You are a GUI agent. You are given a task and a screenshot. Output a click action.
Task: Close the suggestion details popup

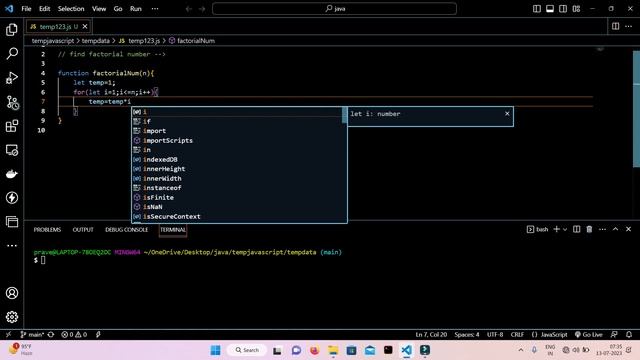click(x=507, y=113)
